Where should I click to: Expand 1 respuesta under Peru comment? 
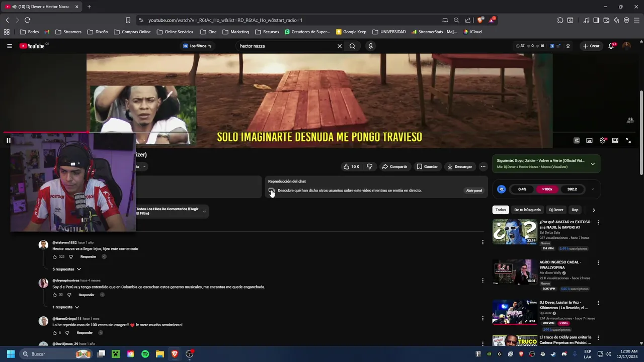coord(65,307)
